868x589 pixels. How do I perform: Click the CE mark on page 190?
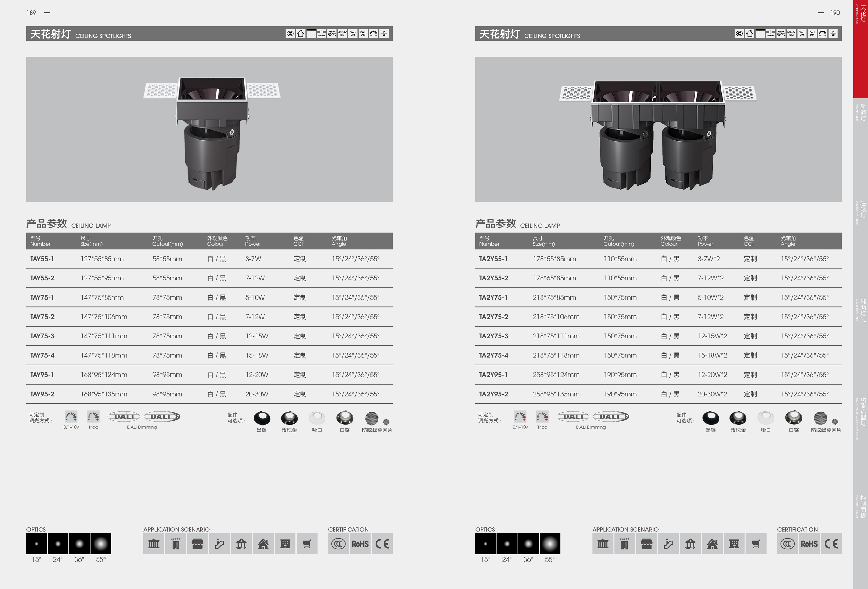click(831, 544)
